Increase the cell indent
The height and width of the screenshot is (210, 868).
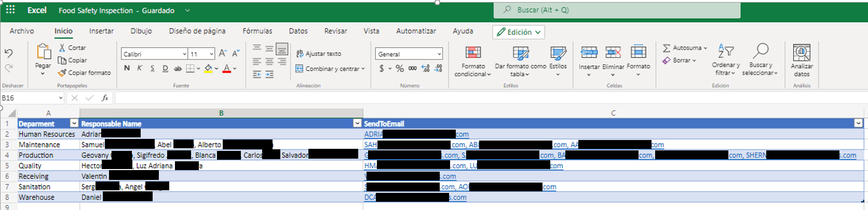tap(269, 75)
